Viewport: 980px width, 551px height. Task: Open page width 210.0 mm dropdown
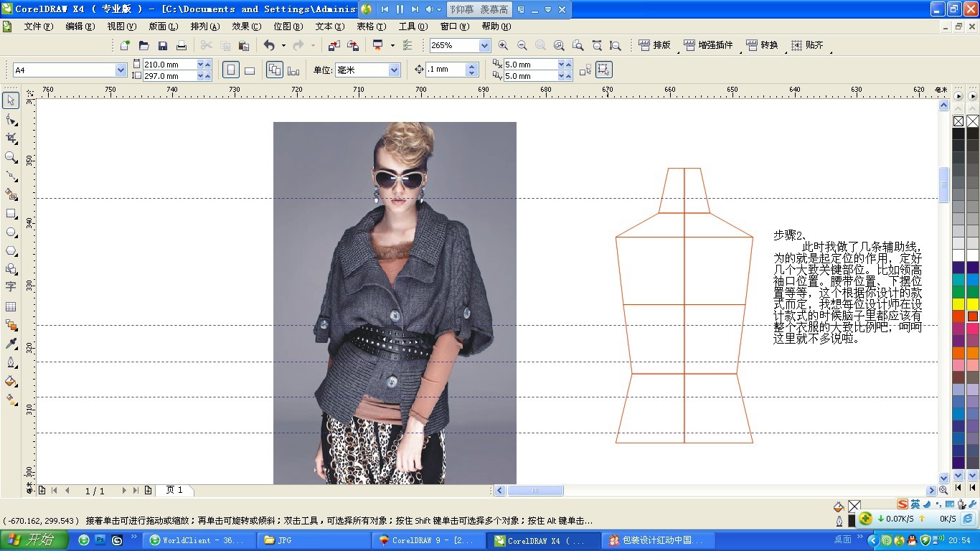pos(200,65)
